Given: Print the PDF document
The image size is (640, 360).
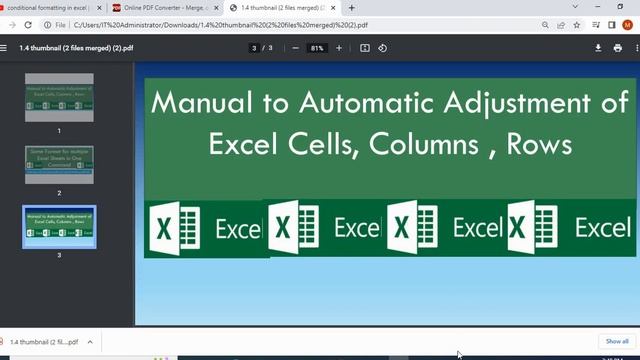Looking at the screenshot, I should pyautogui.click(x=618, y=48).
